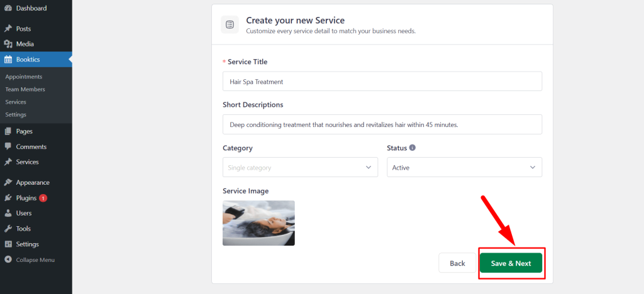
Task: Click the Back button
Action: tap(457, 263)
